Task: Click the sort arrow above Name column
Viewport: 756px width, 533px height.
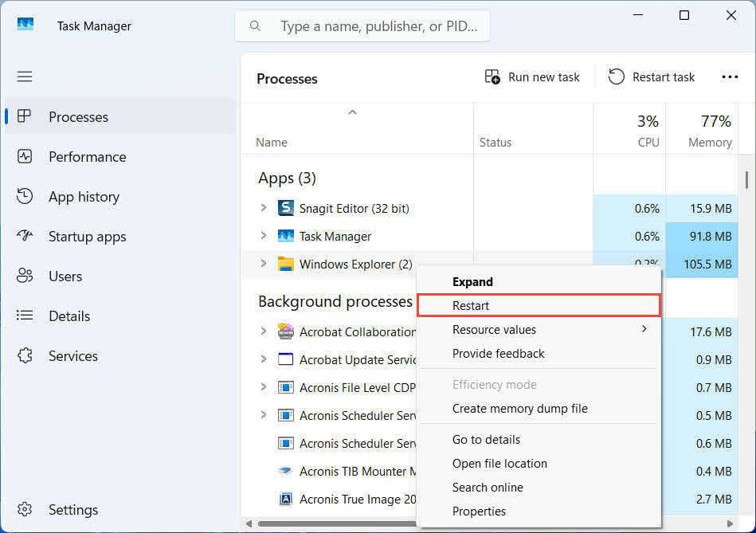Action: [x=352, y=112]
